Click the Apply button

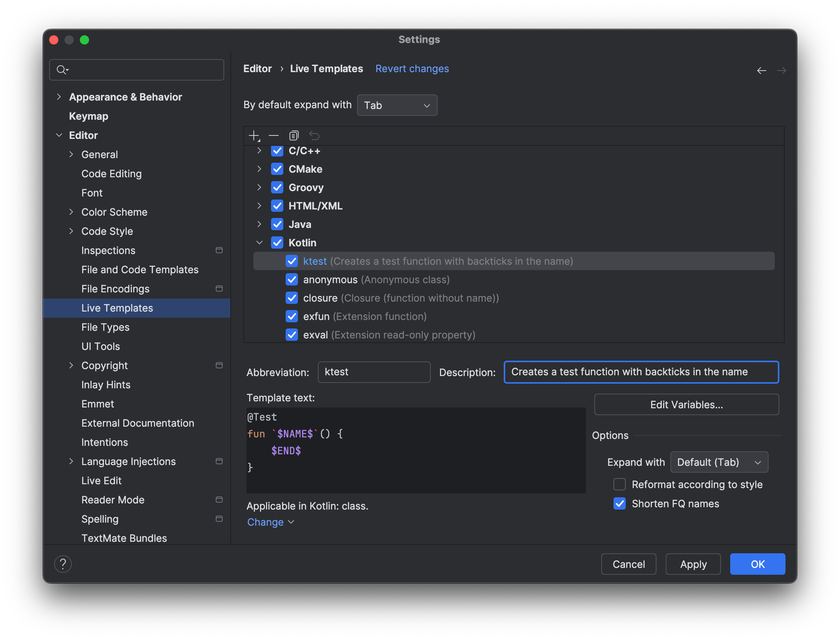coord(693,564)
